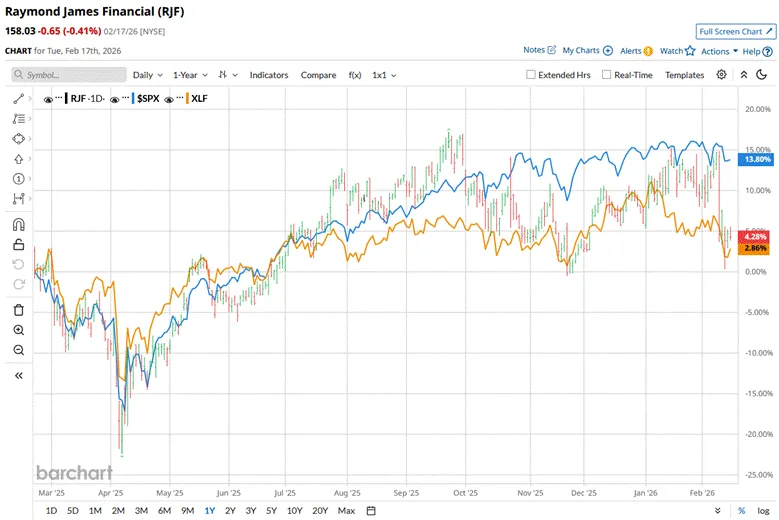
Task: Select the trend line drawing tool
Action: pos(18,99)
